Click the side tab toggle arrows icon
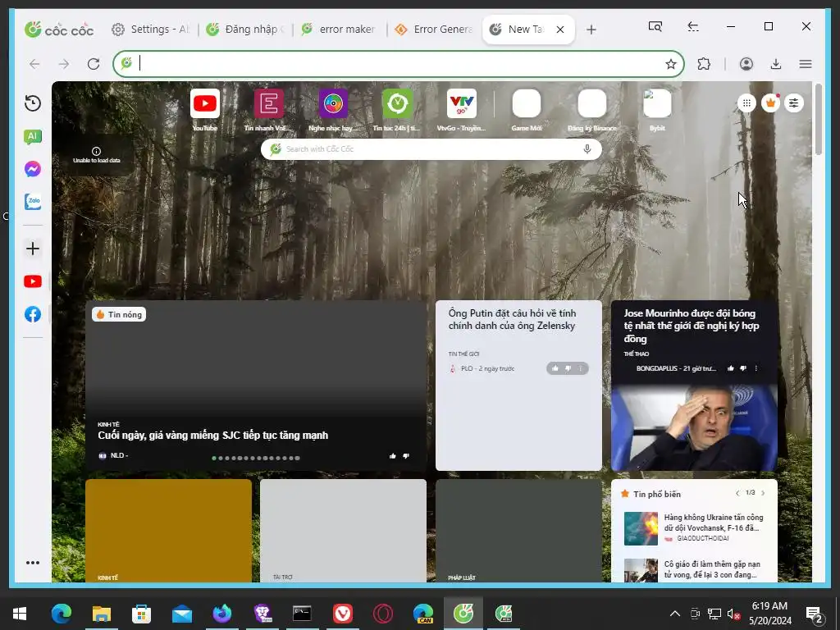The image size is (840, 630). coord(693,26)
